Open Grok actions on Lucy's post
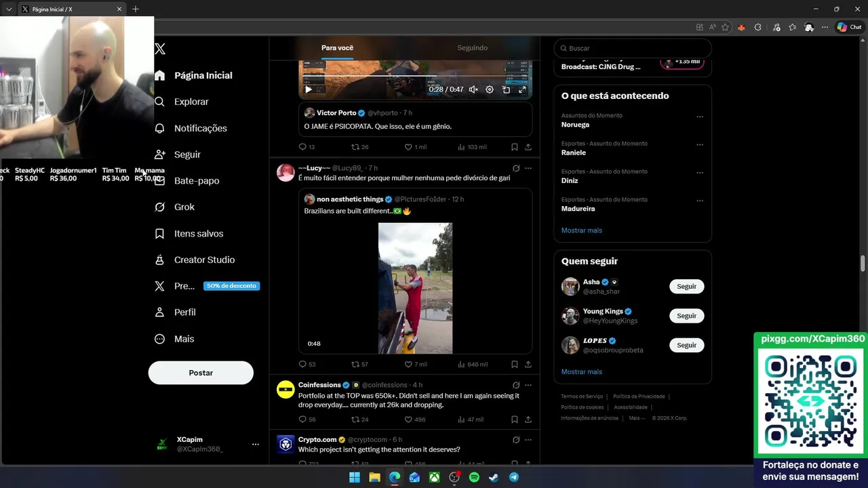 point(516,168)
